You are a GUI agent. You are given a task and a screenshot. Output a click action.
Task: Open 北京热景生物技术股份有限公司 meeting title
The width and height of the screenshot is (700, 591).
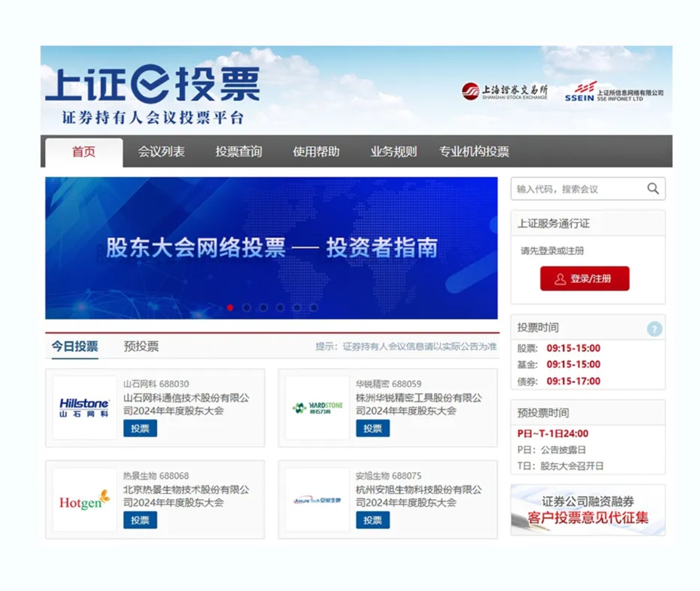[x=186, y=496]
